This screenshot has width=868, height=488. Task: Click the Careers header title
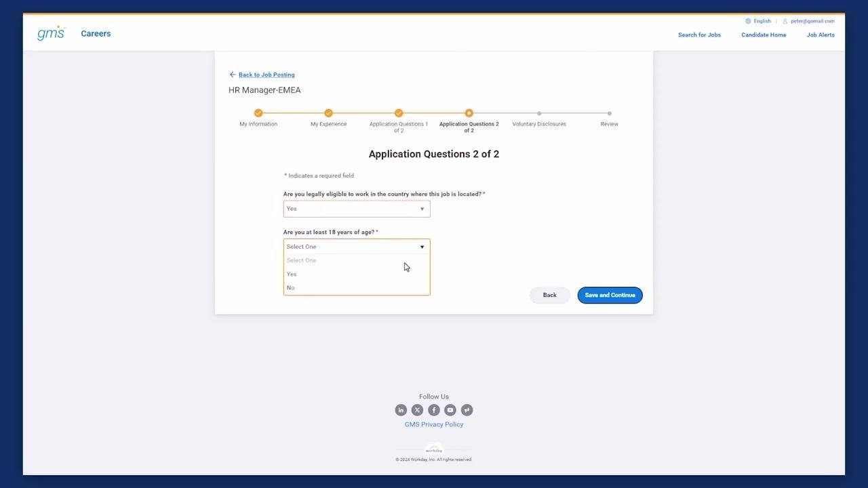coord(96,33)
